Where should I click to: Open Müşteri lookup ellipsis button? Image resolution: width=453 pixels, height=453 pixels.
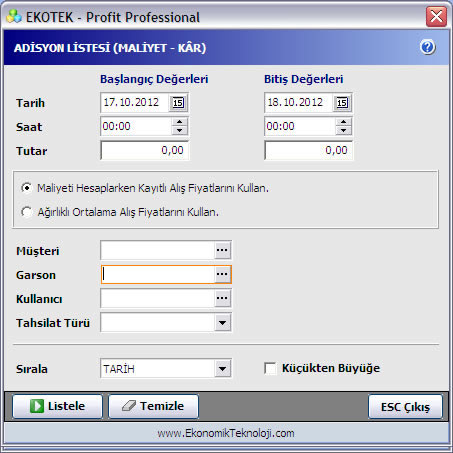[222, 250]
